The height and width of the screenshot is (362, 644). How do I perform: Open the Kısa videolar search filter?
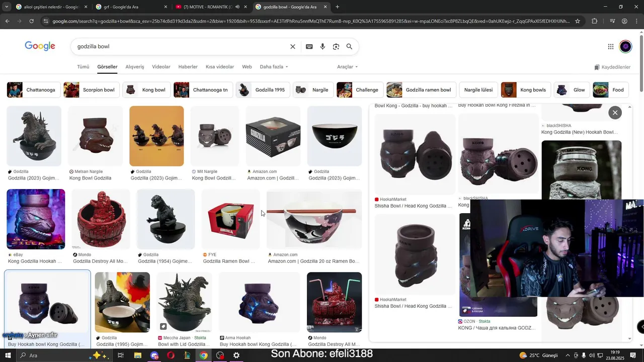pyautogui.click(x=220, y=67)
